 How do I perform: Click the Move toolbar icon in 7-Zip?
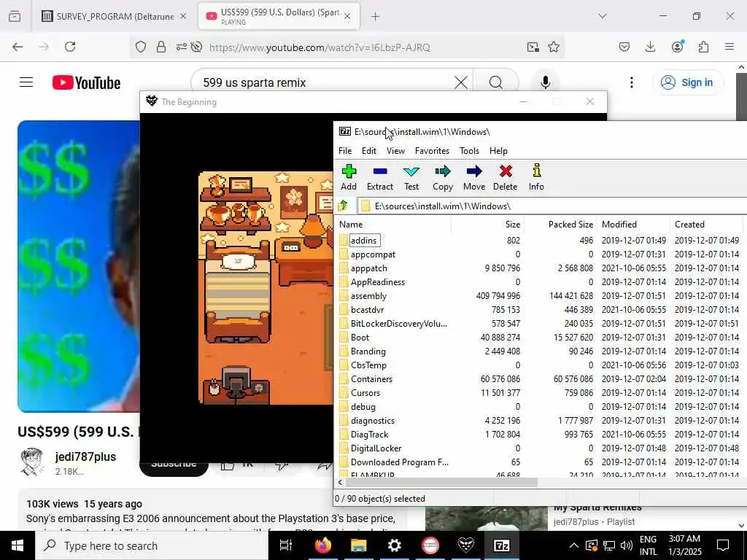(474, 178)
